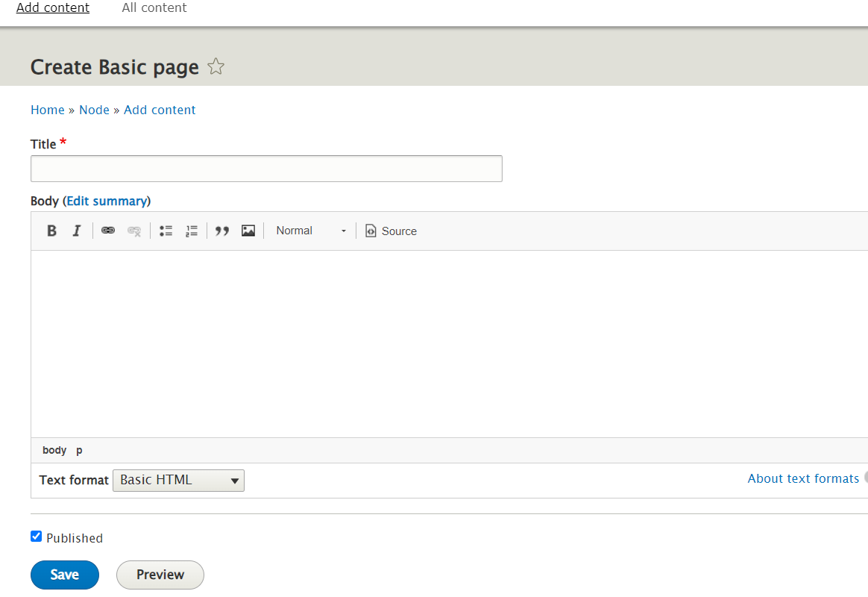Toggle bold formatting in body editor
This screenshot has width=868, height=597.
[51, 231]
